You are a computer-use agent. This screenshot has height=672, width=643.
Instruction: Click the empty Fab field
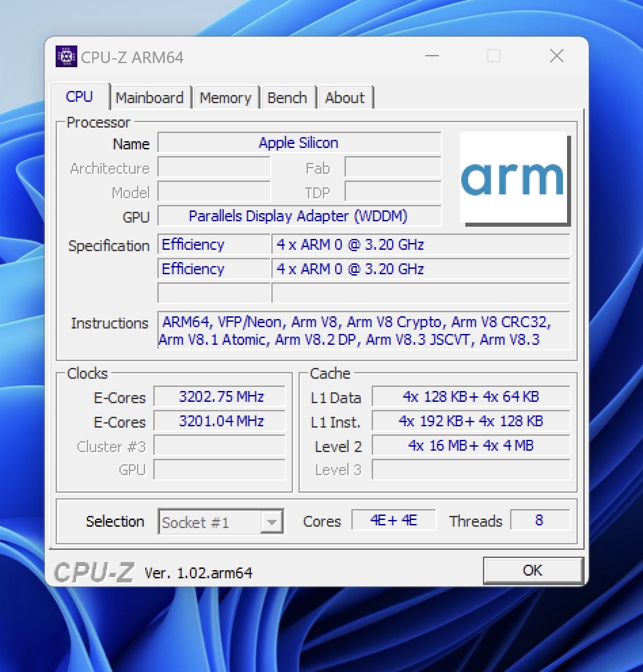tap(393, 167)
